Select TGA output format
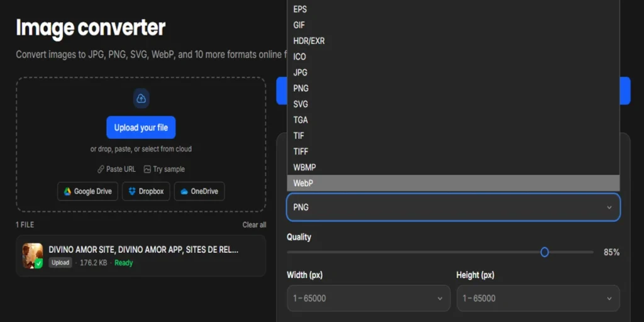Image resolution: width=644 pixels, height=322 pixels. click(x=453, y=120)
